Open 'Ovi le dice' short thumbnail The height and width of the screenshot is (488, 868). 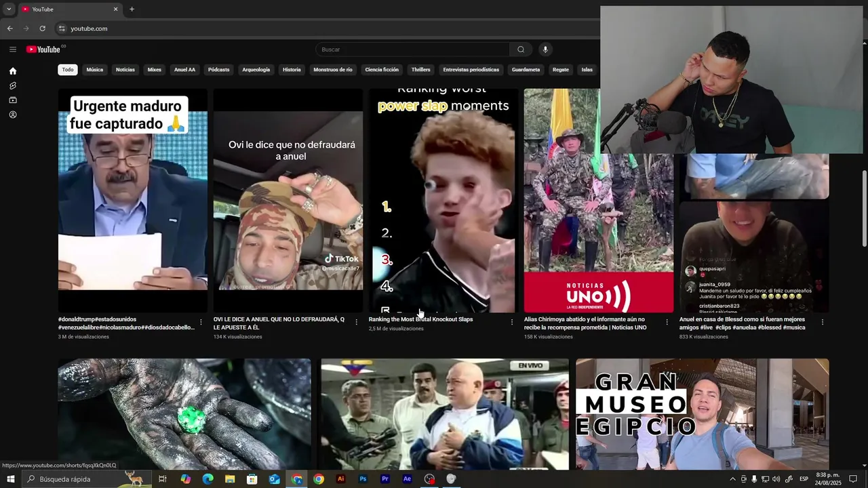tap(288, 201)
